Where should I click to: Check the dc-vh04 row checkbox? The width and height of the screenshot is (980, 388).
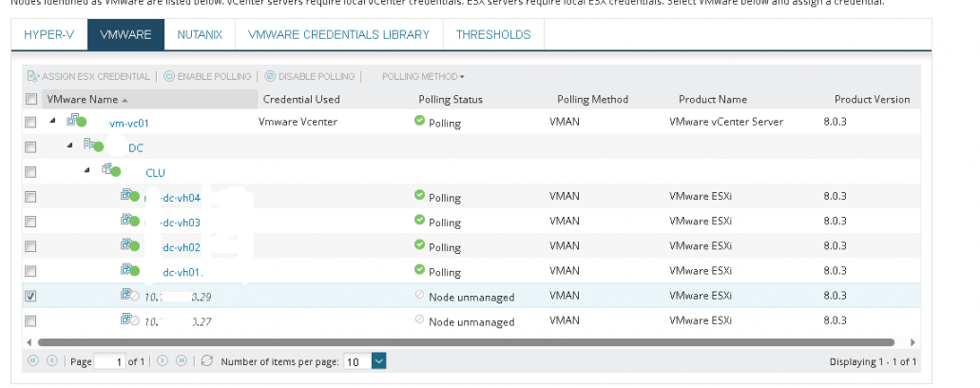[30, 197]
